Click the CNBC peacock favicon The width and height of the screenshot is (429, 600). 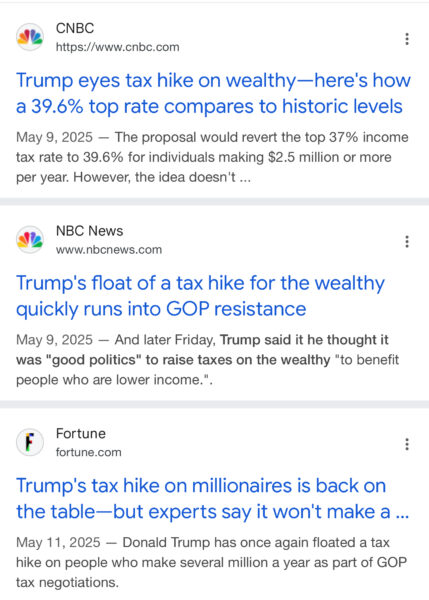click(30, 38)
